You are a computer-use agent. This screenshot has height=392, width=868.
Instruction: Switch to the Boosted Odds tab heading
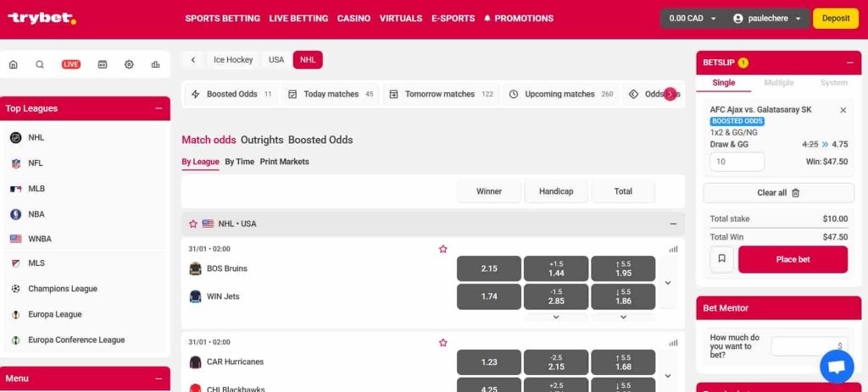[x=320, y=140]
